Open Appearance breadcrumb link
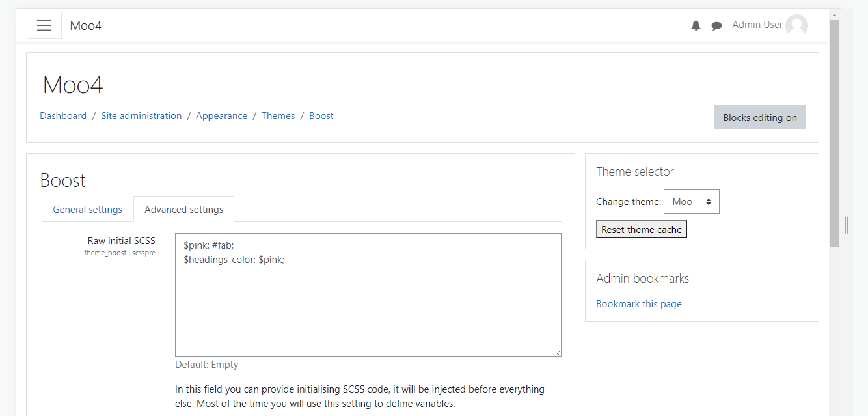The height and width of the screenshot is (416, 868). (x=221, y=116)
